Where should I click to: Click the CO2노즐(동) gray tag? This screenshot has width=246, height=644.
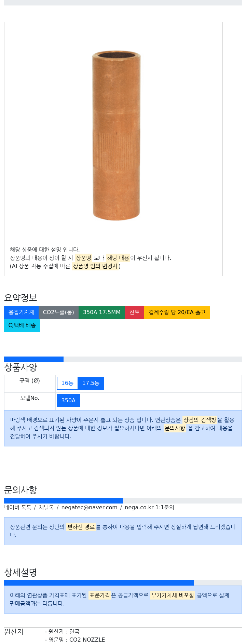(58, 312)
